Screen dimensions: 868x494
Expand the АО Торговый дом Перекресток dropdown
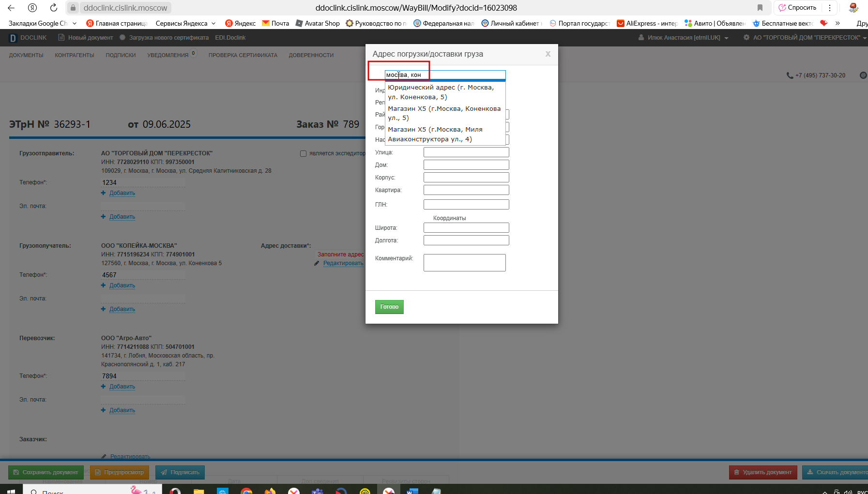[x=805, y=38]
